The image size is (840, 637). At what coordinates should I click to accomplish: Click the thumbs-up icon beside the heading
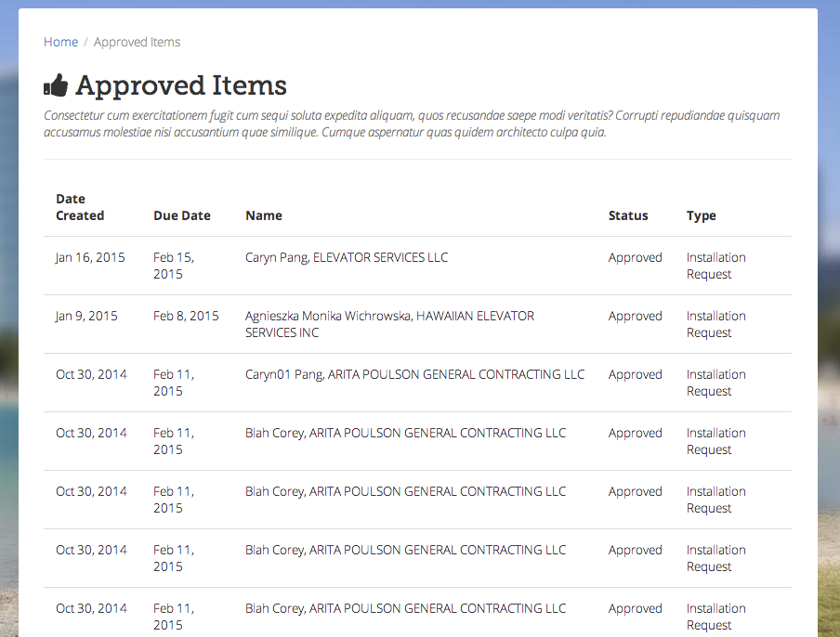tap(56, 85)
